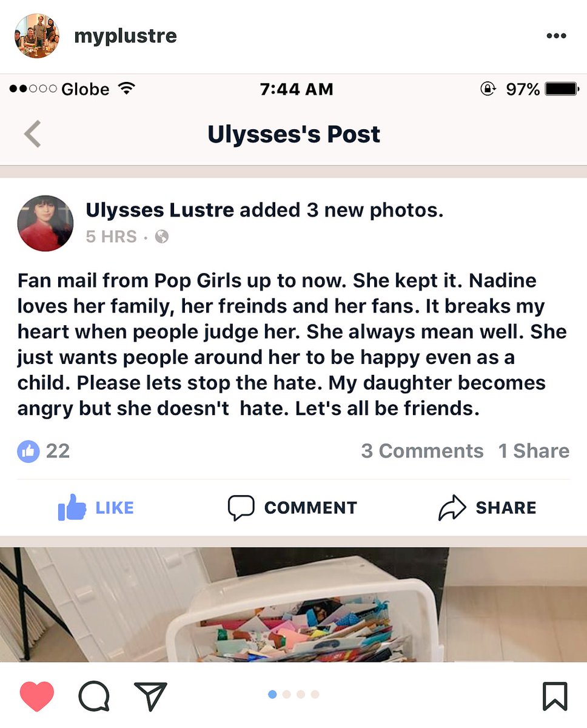
Task: Send the post using the paper plane icon
Action: coord(150,695)
